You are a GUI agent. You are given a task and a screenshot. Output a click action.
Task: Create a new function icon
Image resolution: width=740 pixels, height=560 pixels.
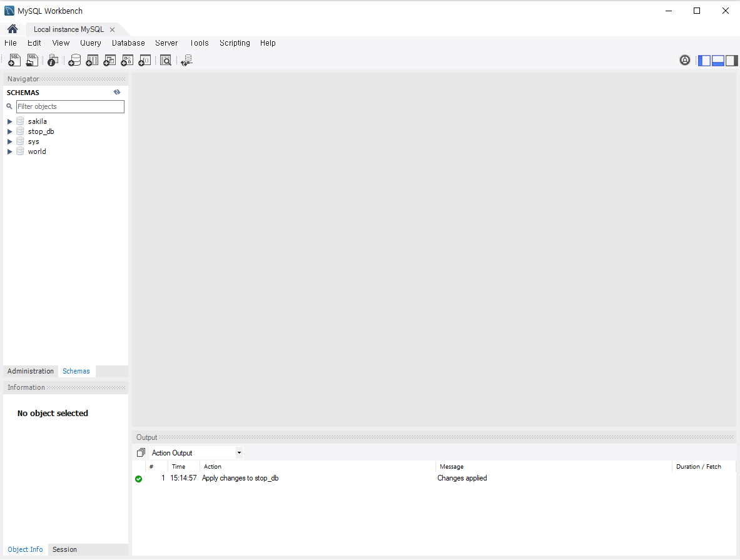coord(145,60)
